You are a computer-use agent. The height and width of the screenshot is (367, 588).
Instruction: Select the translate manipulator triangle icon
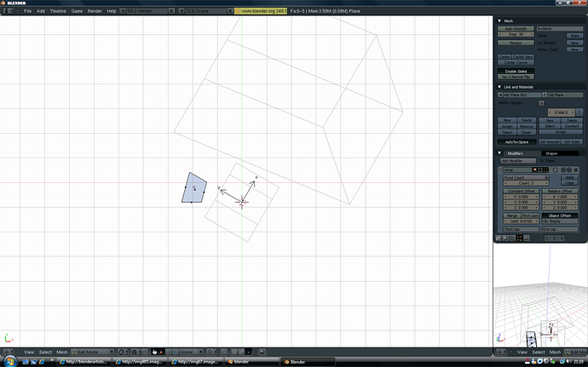click(161, 352)
